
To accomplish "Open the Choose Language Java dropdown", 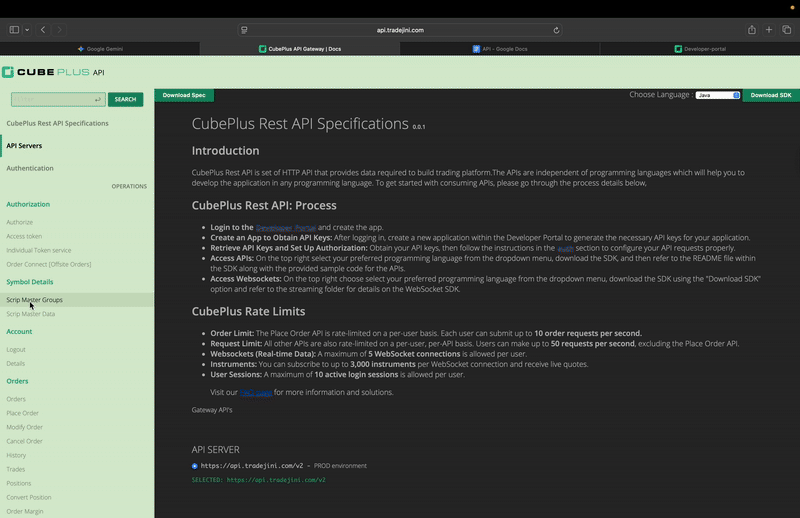I will [717, 95].
